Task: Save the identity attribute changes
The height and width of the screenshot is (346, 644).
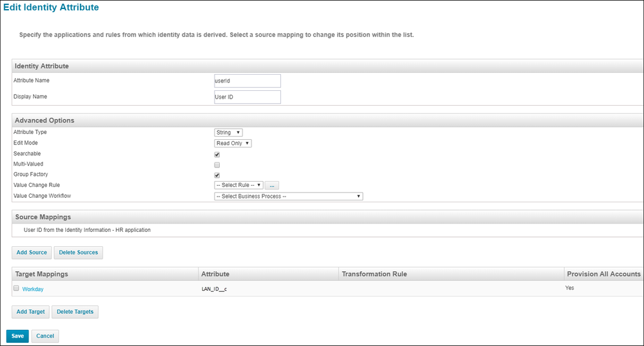Action: coord(17,336)
